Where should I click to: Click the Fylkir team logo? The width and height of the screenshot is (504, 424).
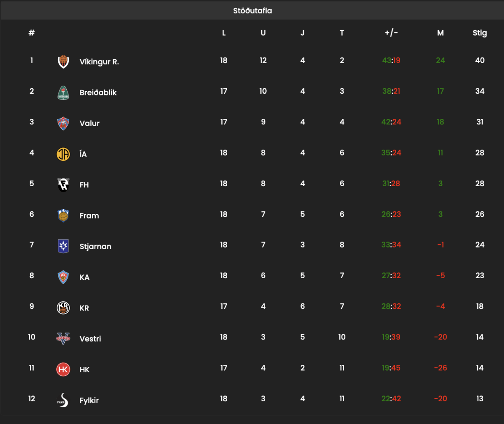[x=63, y=400]
